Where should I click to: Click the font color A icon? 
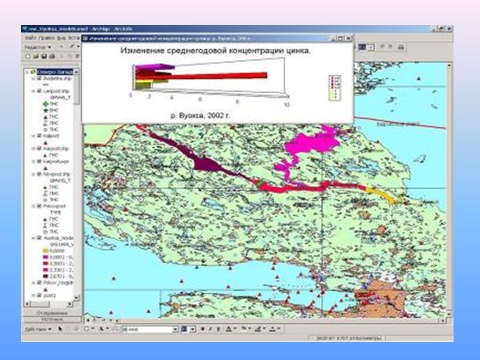(228, 329)
